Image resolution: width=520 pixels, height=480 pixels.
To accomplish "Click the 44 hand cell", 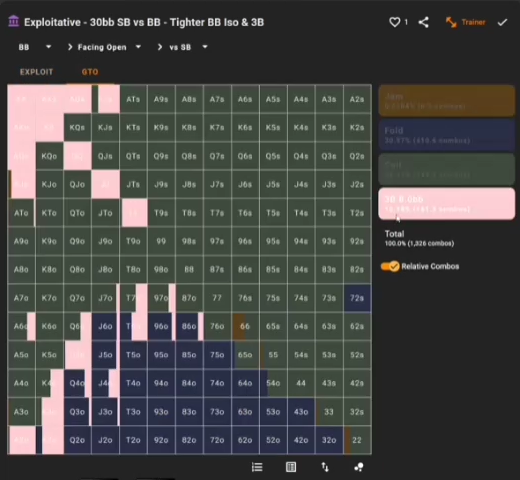I will point(301,383).
